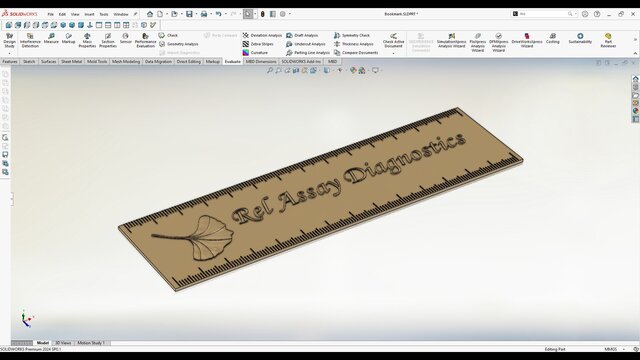Viewport: 640px width, 360px height.
Task: Switch to the Mesh Modeling tab
Action: [126, 62]
